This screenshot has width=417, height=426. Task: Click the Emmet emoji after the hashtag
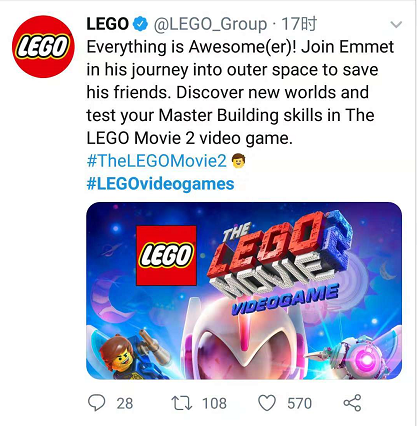(x=238, y=161)
